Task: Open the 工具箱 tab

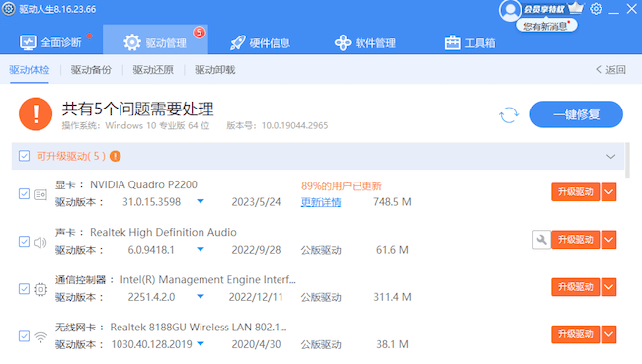Action: click(x=470, y=43)
